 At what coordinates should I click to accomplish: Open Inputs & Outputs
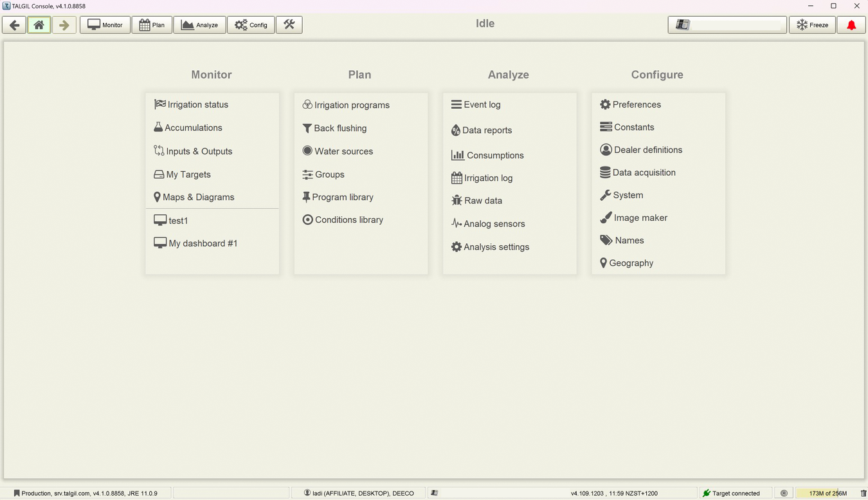coord(193,151)
